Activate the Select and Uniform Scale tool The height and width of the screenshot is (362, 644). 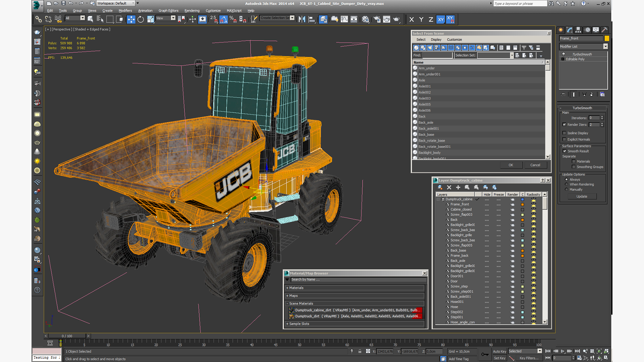tap(151, 19)
